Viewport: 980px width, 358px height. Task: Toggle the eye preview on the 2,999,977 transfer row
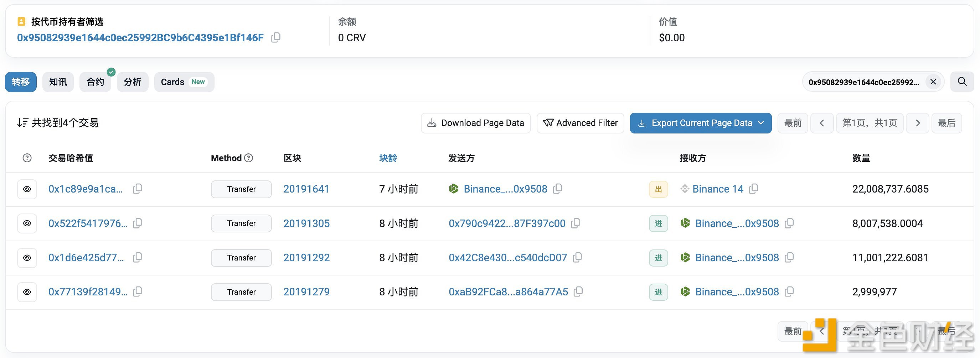(27, 292)
